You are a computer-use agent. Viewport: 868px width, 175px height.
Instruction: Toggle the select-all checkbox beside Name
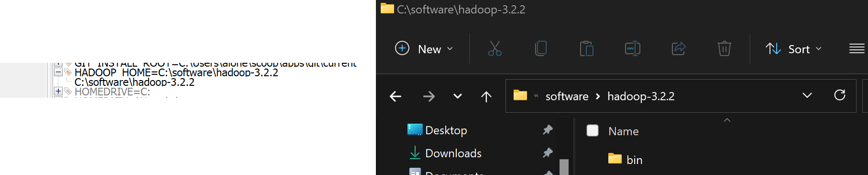(593, 130)
